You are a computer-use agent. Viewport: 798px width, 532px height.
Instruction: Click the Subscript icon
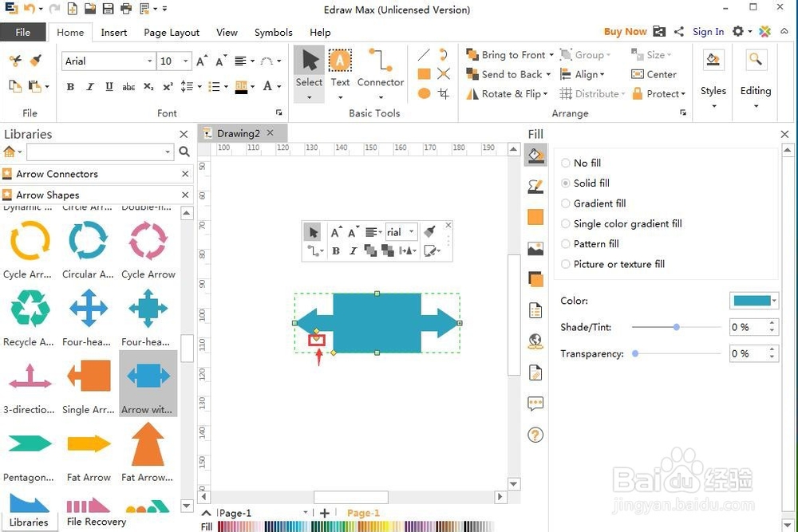point(148,86)
